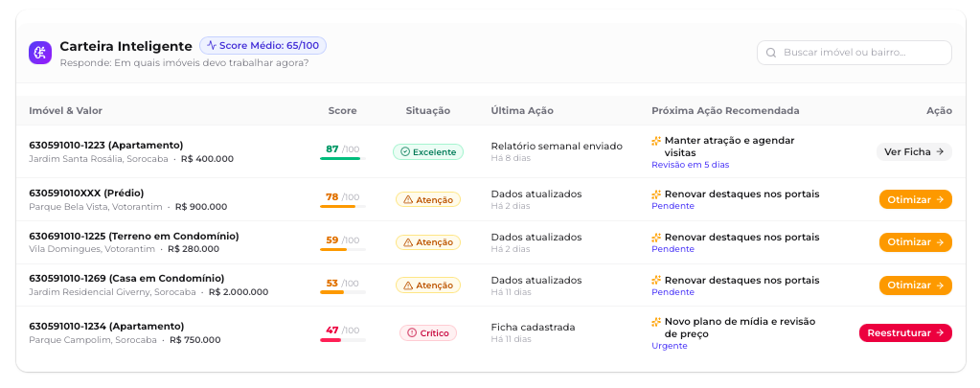Click the magnifier icon in search box
This screenshot has width=980, height=388.
[771, 53]
